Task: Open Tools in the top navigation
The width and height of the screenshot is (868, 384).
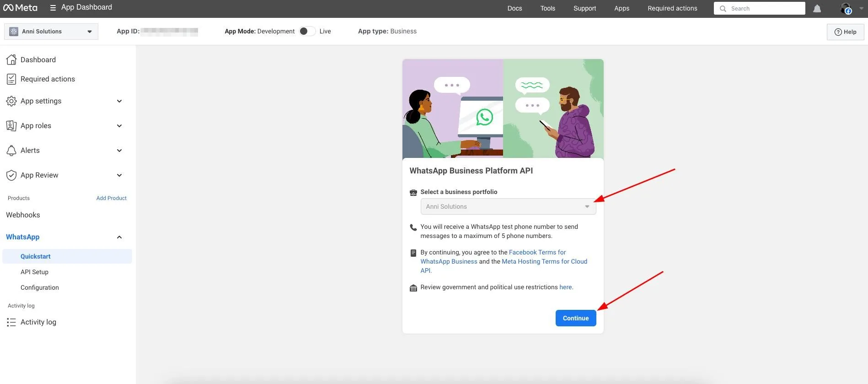Action: coord(547,8)
